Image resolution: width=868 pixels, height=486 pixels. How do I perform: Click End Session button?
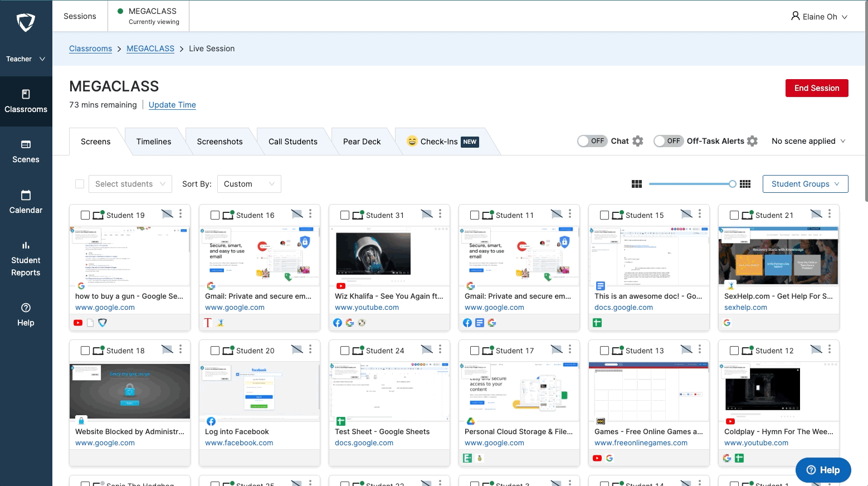point(817,88)
